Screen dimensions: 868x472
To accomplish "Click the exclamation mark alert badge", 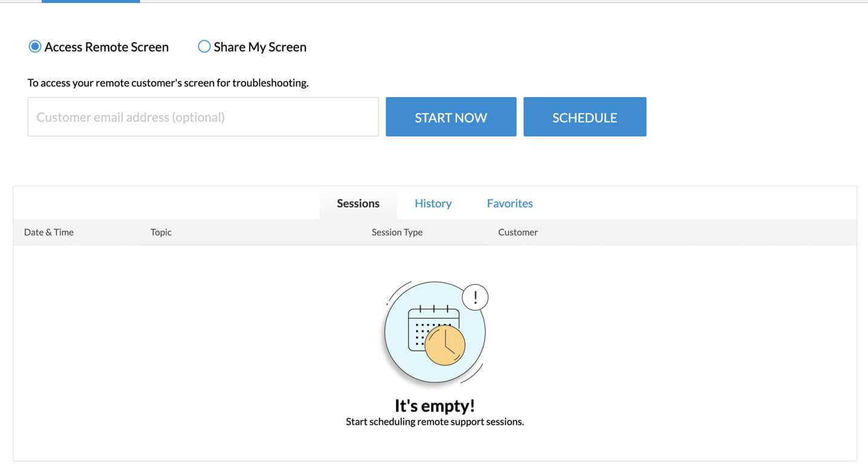I will click(475, 297).
